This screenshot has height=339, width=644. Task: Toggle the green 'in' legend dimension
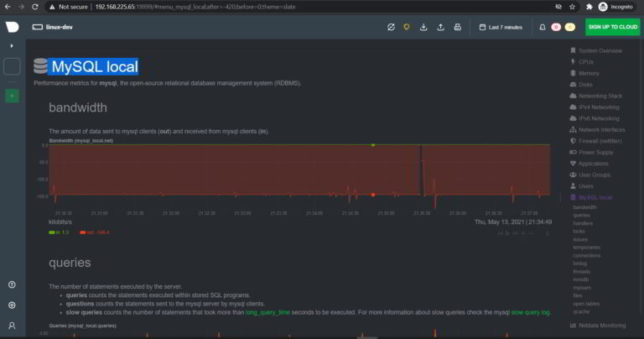pos(59,232)
